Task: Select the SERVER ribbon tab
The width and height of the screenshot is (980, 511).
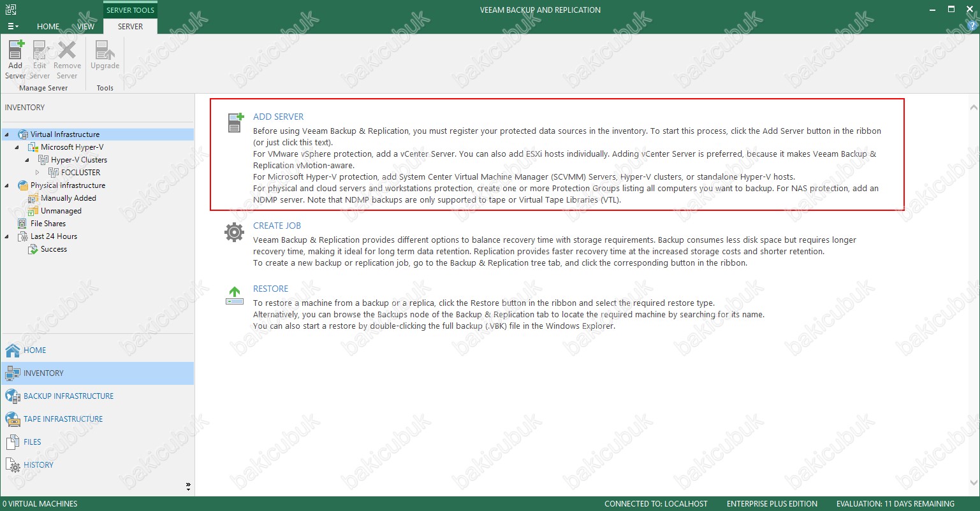Action: tap(130, 27)
